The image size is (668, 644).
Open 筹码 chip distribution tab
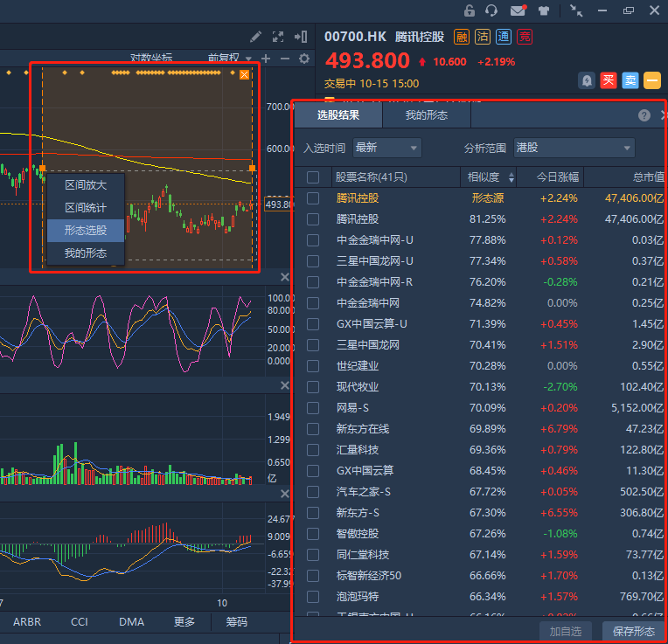pos(236,622)
